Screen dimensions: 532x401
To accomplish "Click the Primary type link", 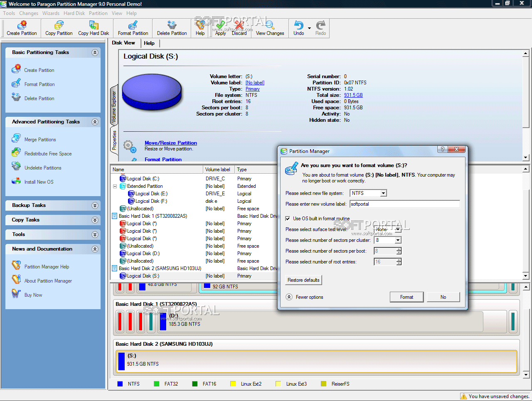I will coord(253,89).
